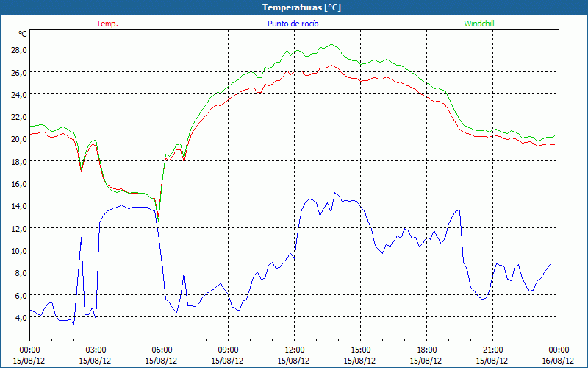Select the blue 'Punto de rocío' legend label
588x368 pixels.
pos(293,24)
